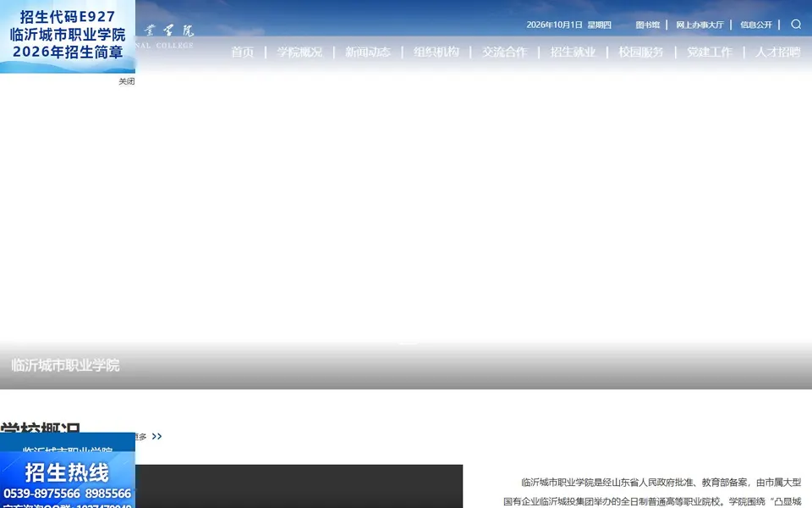Click the 临沂城市职业学院 slide caption
The height and width of the screenshot is (508, 812).
coord(65,366)
